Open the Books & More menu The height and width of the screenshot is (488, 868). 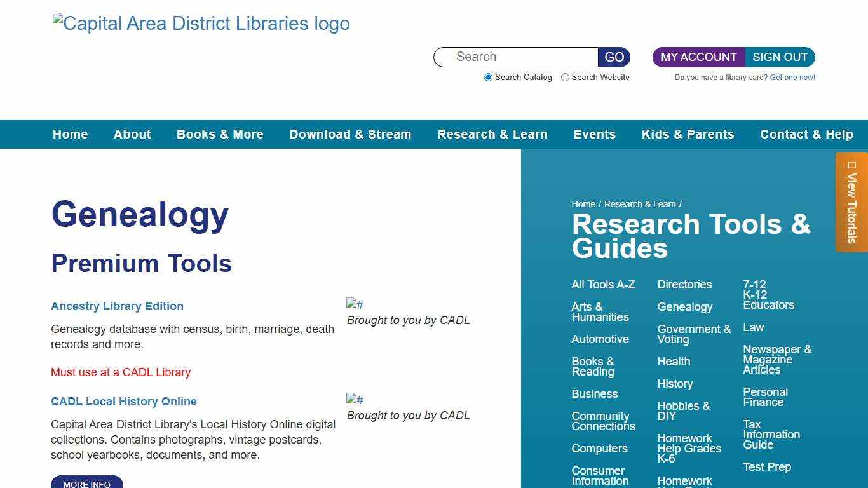(x=220, y=134)
